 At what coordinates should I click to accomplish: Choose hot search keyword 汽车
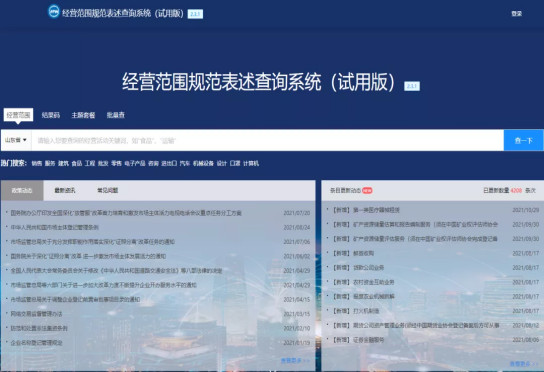[x=185, y=163]
